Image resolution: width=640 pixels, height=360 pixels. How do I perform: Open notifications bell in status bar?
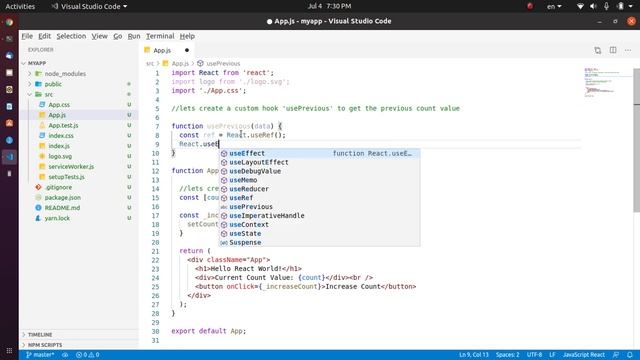(x=630, y=355)
